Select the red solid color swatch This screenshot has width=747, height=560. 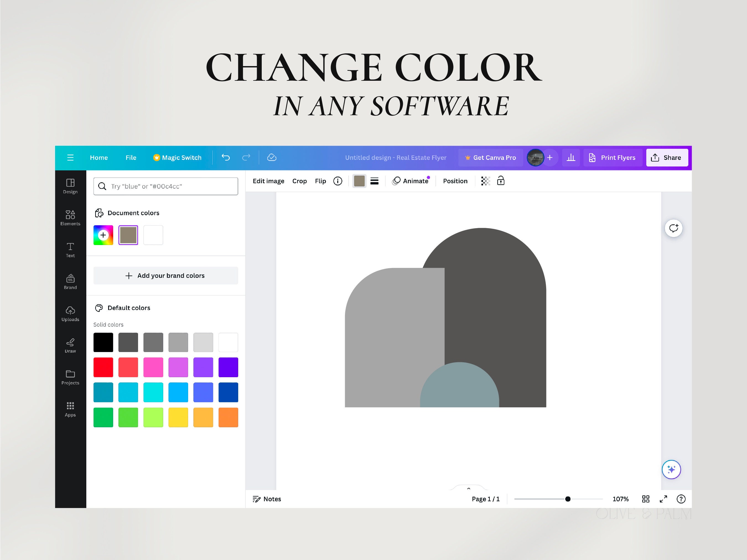pos(103,367)
